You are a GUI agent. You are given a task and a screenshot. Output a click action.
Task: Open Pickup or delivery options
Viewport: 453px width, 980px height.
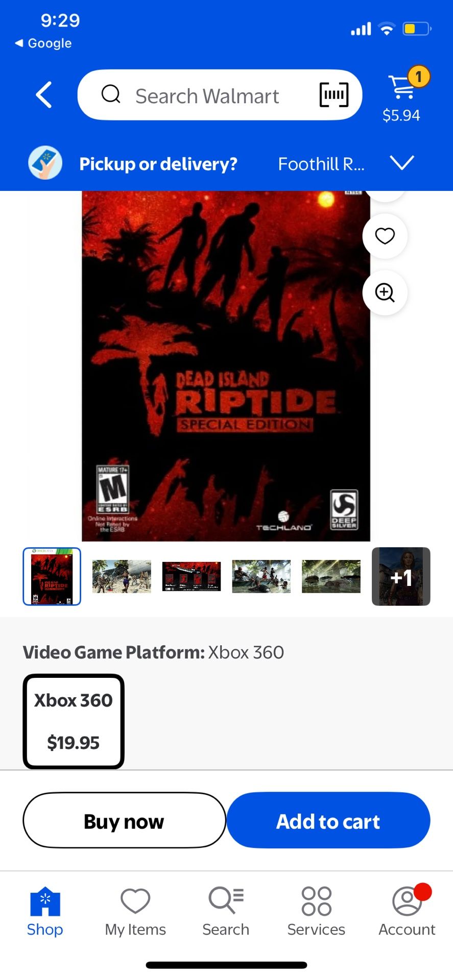[158, 164]
